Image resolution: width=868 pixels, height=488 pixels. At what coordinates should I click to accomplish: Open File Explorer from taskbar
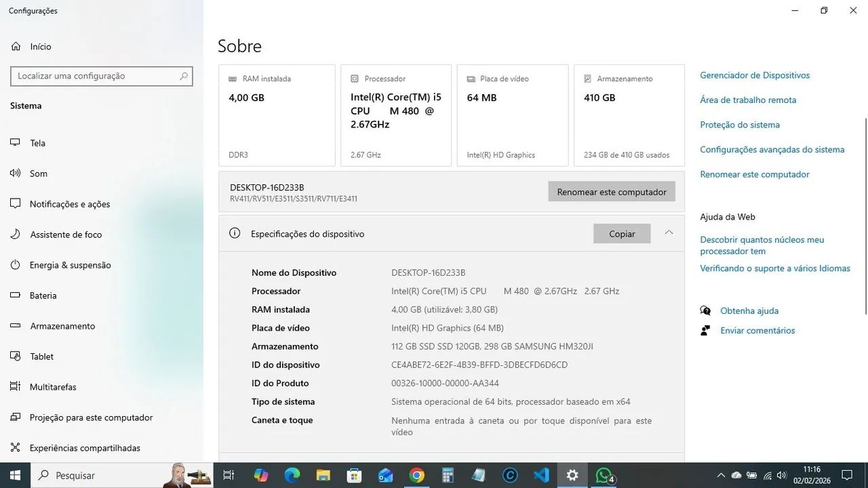tap(323, 475)
